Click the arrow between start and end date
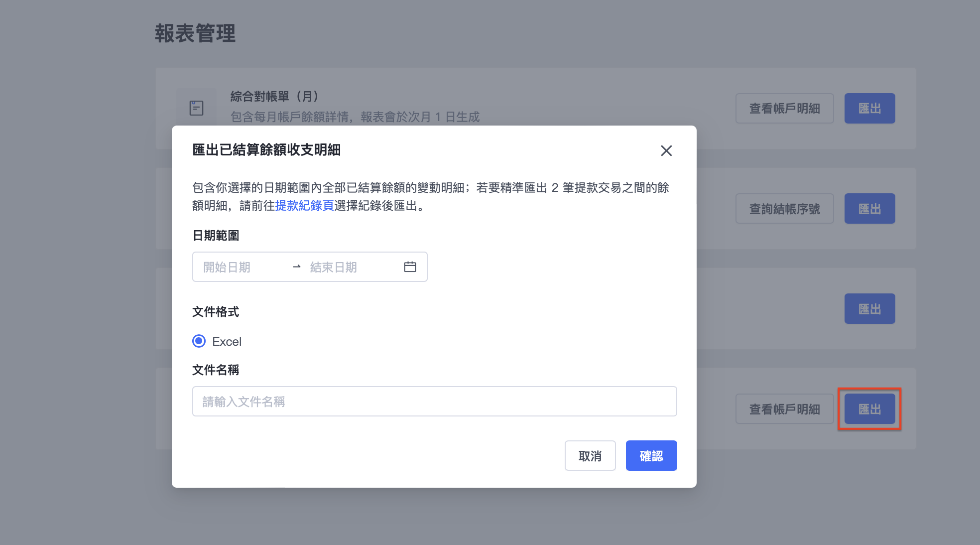980x545 pixels. point(297,267)
